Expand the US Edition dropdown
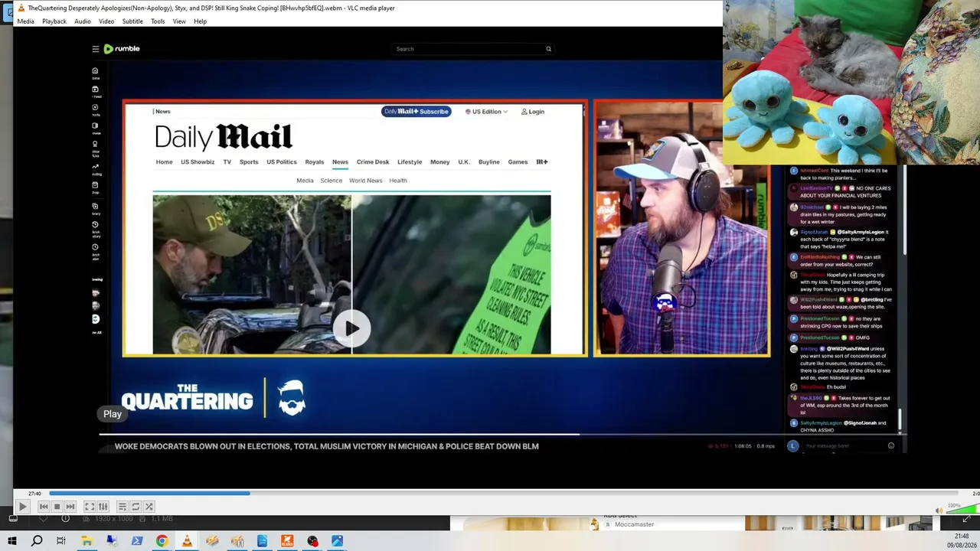This screenshot has height=551, width=980. click(x=486, y=112)
